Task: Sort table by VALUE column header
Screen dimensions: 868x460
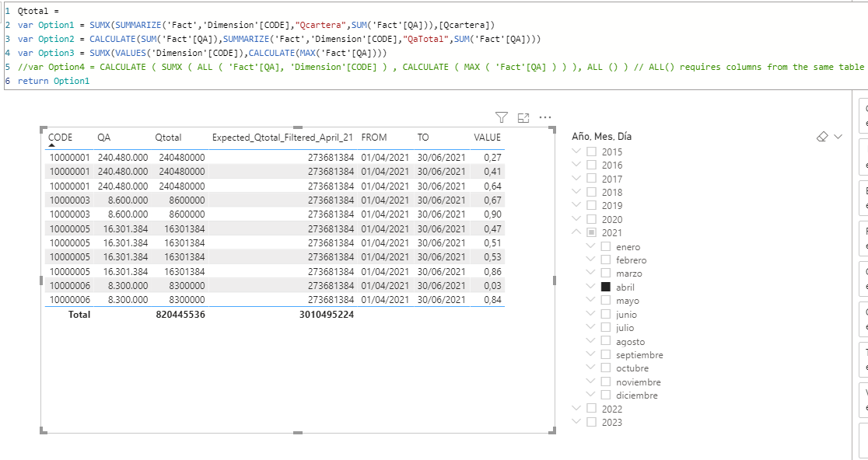Action: pyautogui.click(x=487, y=138)
